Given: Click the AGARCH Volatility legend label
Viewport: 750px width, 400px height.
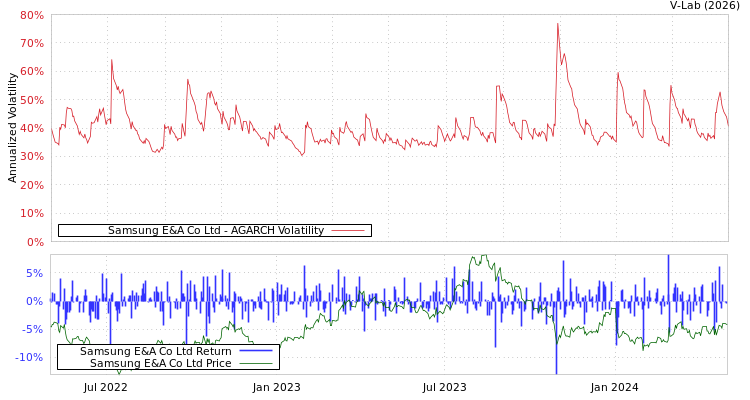Looking at the screenshot, I should tap(215, 231).
